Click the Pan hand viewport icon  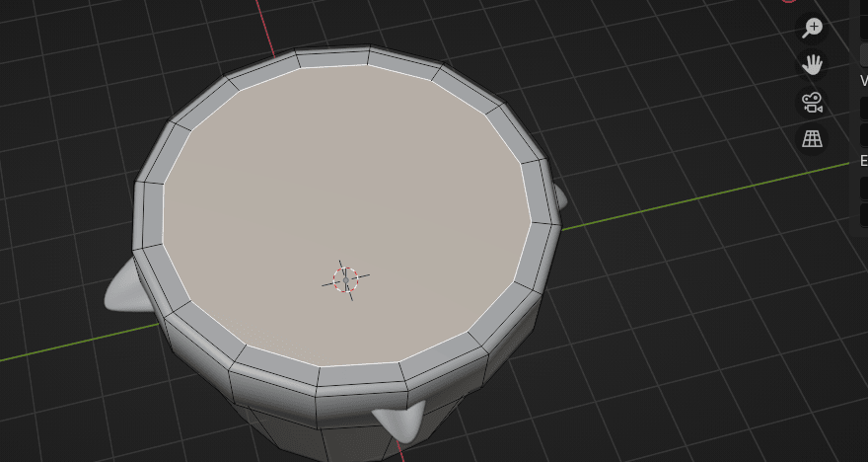(813, 65)
